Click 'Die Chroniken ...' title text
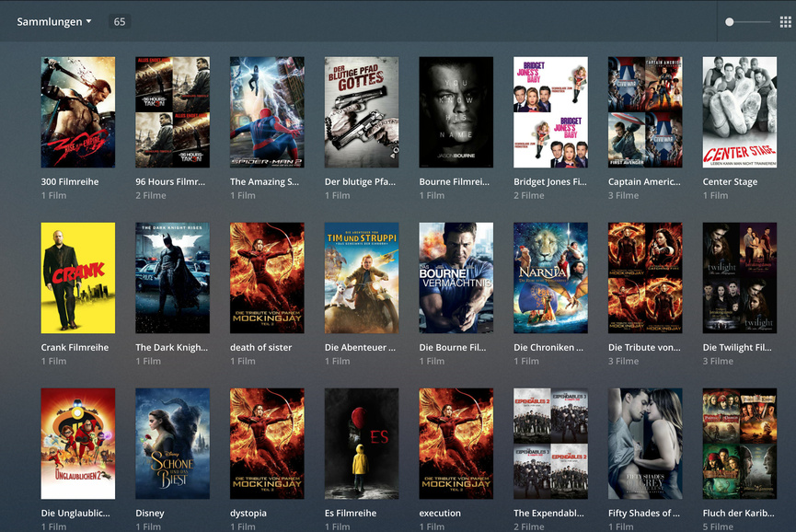The height and width of the screenshot is (532, 796). point(548,348)
